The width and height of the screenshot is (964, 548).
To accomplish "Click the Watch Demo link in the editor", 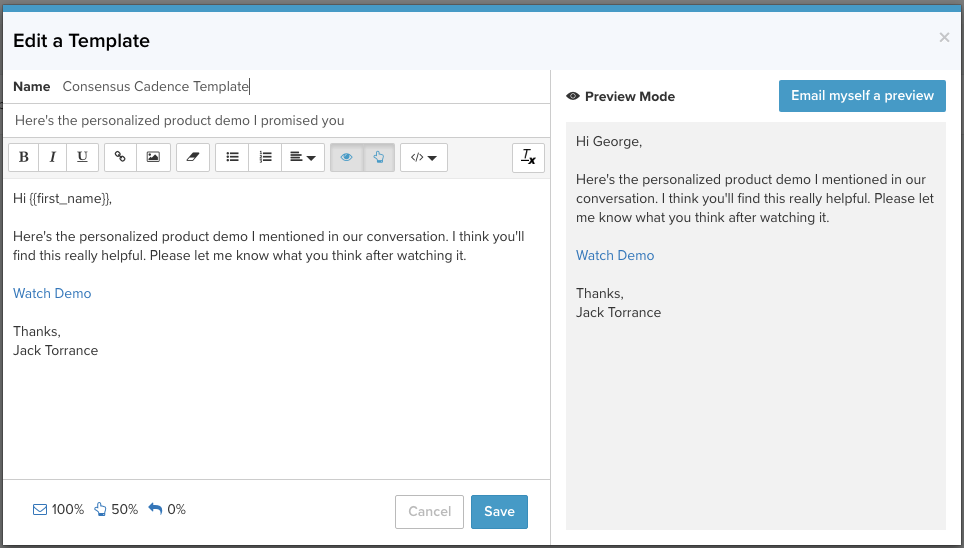I will [x=52, y=294].
